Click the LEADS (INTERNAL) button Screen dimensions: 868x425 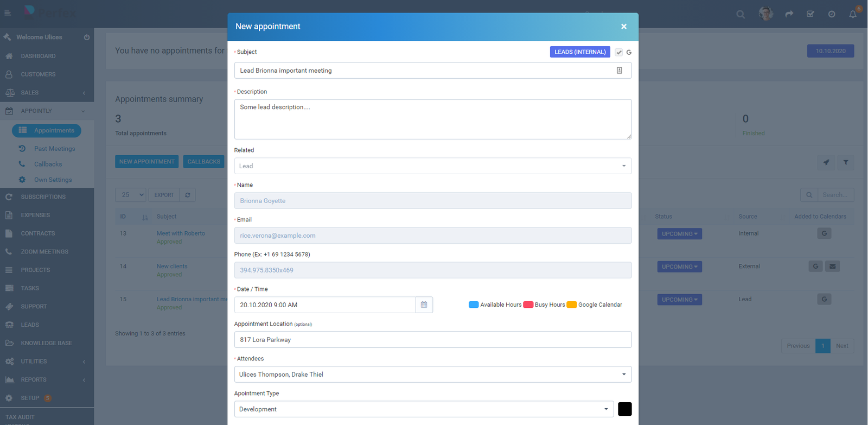pos(579,52)
